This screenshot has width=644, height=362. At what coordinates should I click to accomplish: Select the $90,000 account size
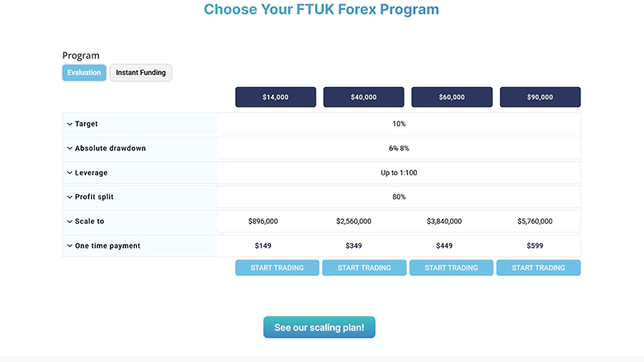tap(539, 97)
